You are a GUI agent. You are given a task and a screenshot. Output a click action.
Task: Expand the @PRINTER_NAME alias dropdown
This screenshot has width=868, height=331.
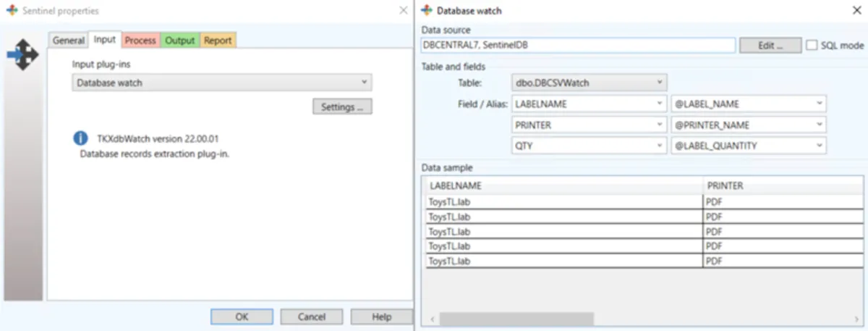tap(748, 125)
